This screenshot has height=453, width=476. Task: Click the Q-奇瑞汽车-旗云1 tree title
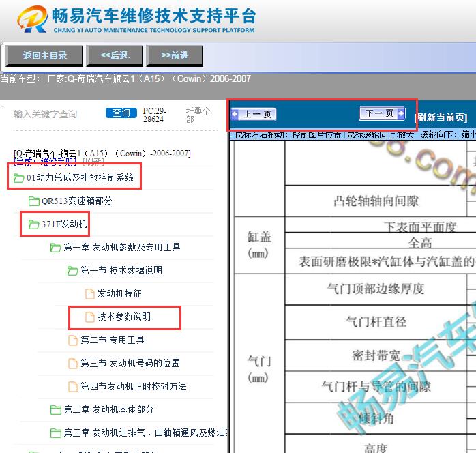pos(102,154)
